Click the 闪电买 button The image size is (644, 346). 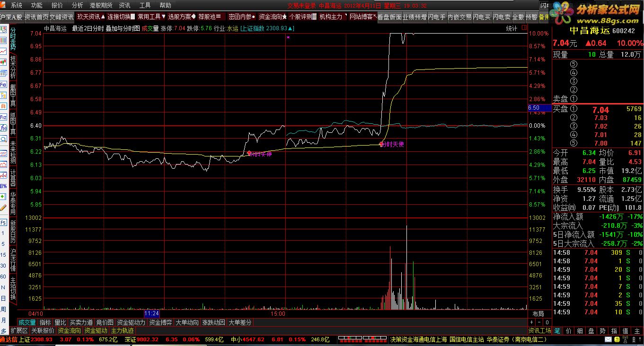click(482, 17)
